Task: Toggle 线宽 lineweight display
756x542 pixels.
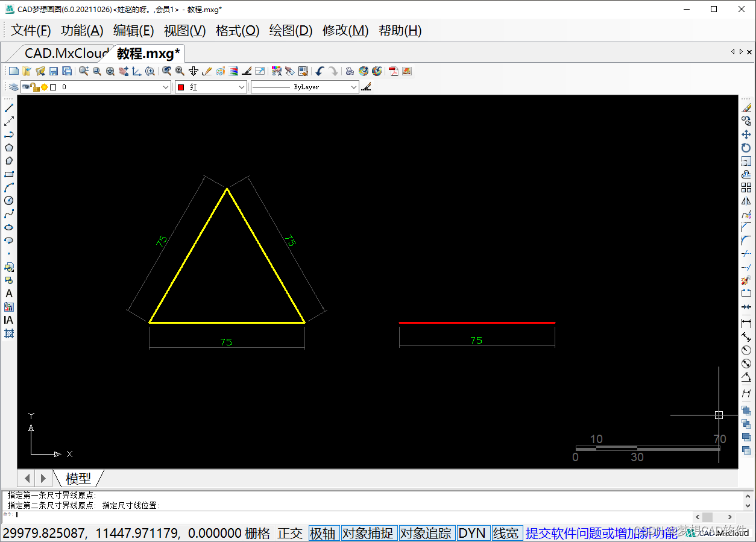Action: (506, 533)
